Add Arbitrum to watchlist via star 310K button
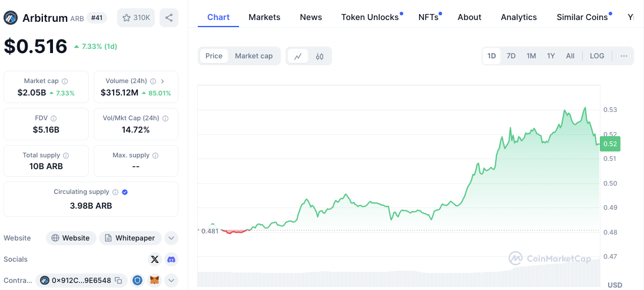Viewport: 644px width, 290px height. [x=136, y=18]
